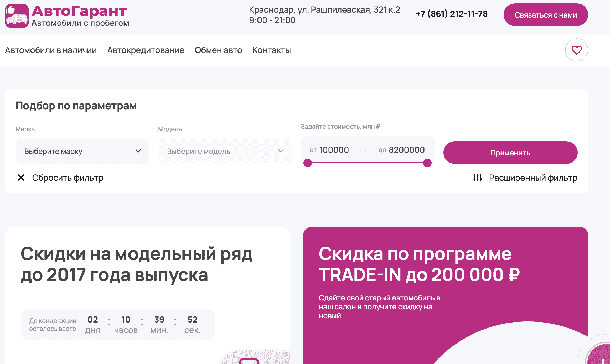Open the Выберите марку dropdown
The image size is (610, 364).
pyautogui.click(x=82, y=151)
